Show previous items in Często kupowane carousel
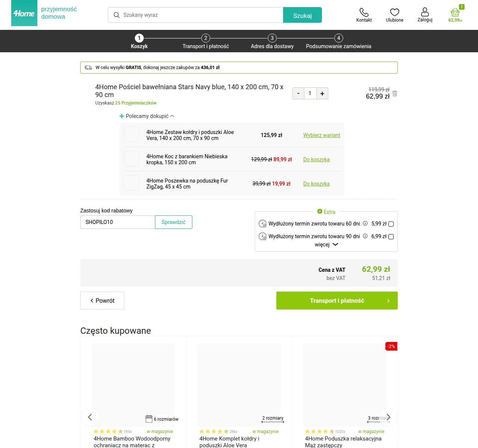Viewport: 478px width, 448px height. 90,417
